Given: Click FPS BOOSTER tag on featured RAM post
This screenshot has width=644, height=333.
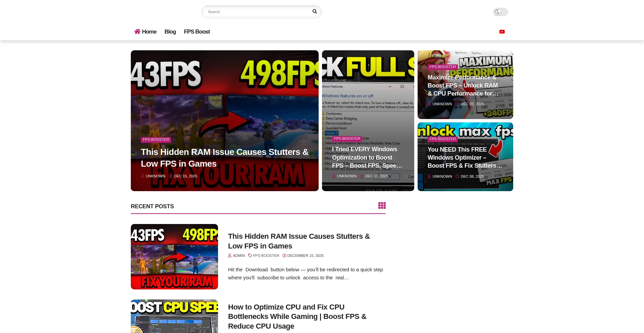Looking at the screenshot, I should point(156,140).
